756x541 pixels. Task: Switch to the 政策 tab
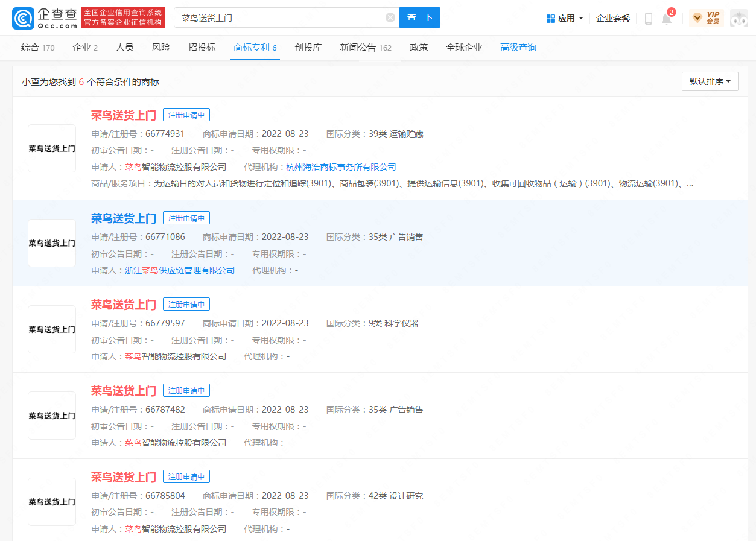(419, 48)
